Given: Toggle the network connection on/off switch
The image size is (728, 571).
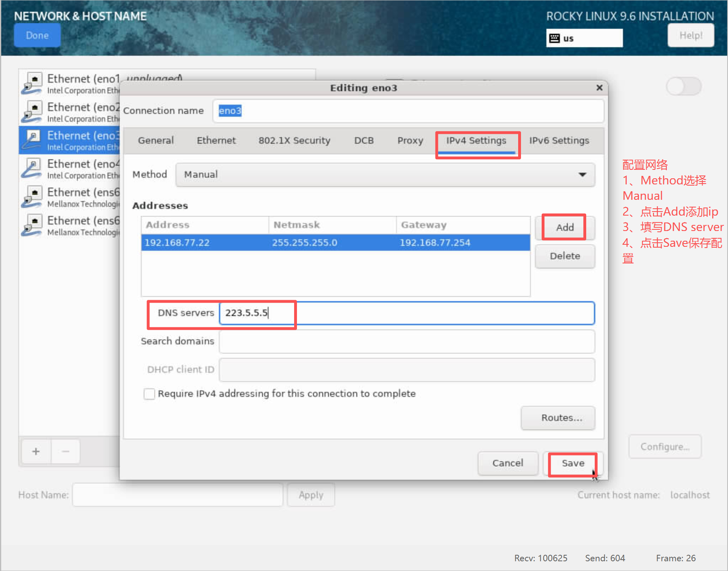Looking at the screenshot, I should (683, 86).
